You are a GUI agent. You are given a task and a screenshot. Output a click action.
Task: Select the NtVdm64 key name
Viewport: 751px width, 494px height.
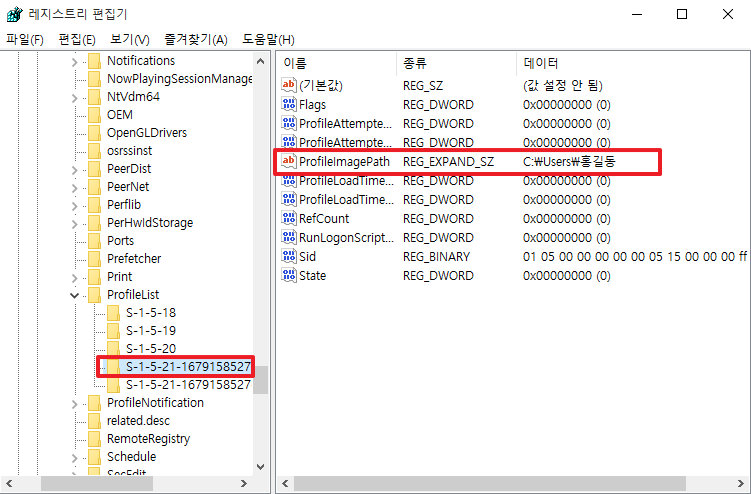point(133,97)
